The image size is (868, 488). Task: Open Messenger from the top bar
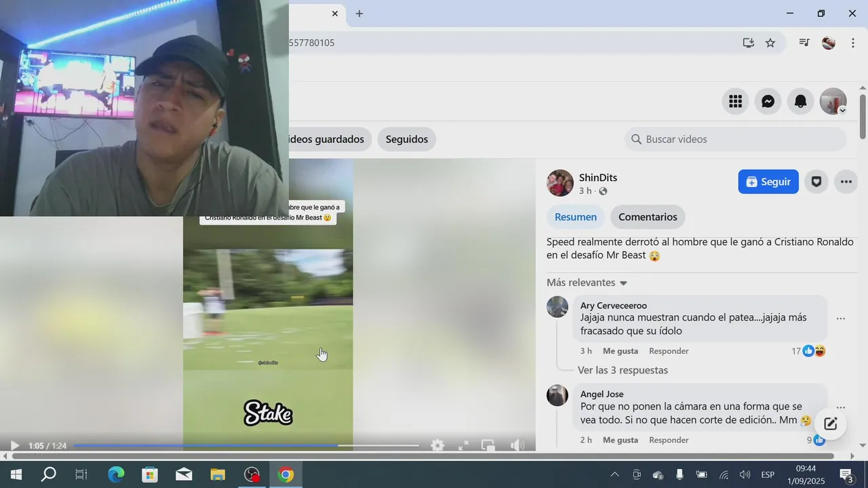[768, 102]
